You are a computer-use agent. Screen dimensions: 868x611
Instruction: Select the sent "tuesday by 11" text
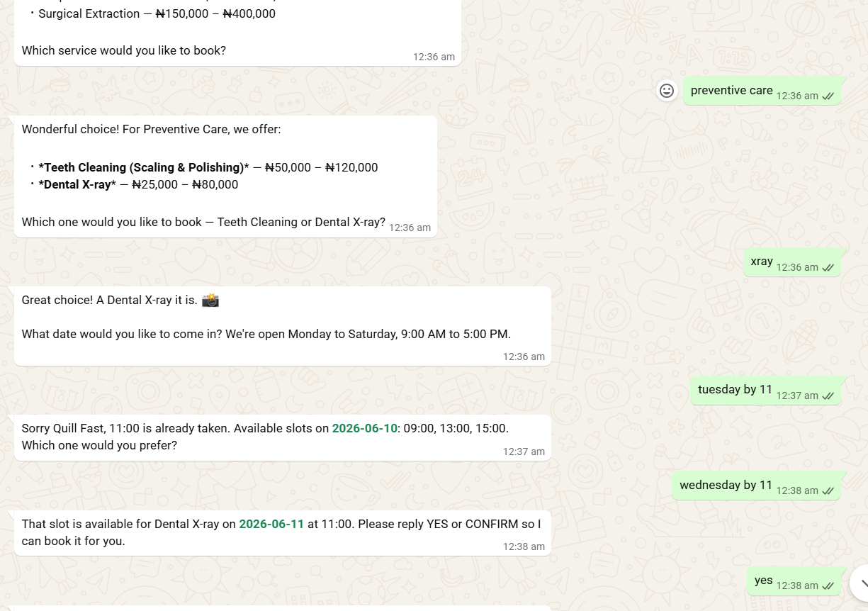pyautogui.click(x=735, y=390)
